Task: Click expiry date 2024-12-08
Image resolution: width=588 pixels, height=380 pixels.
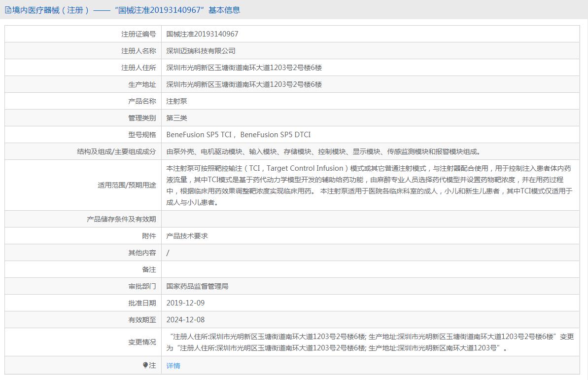Action: (x=185, y=320)
